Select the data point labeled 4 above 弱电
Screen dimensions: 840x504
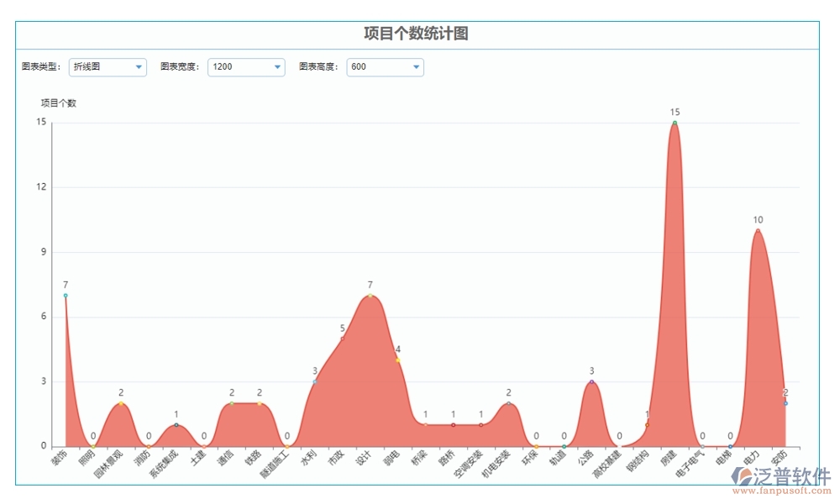pyautogui.click(x=397, y=360)
